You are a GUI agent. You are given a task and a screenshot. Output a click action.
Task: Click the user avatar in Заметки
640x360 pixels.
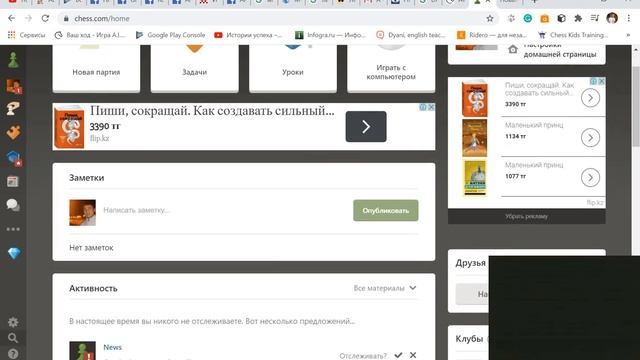(82, 212)
